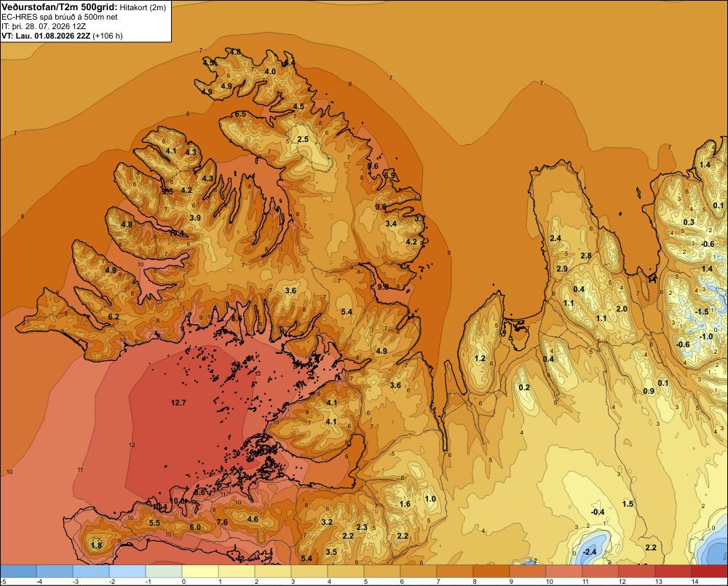The height and width of the screenshot is (586, 728).
Task: Click the legend swatch right of 14
Action: click(709, 571)
